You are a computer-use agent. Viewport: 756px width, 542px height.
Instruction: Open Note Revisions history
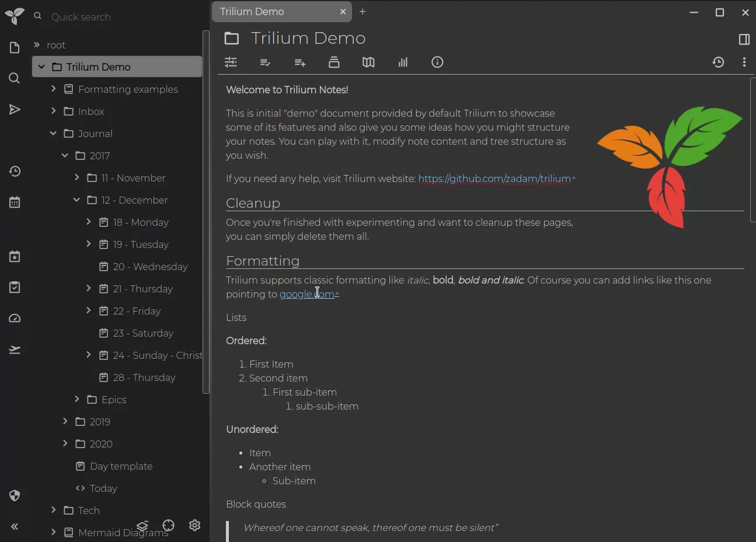pyautogui.click(x=719, y=62)
